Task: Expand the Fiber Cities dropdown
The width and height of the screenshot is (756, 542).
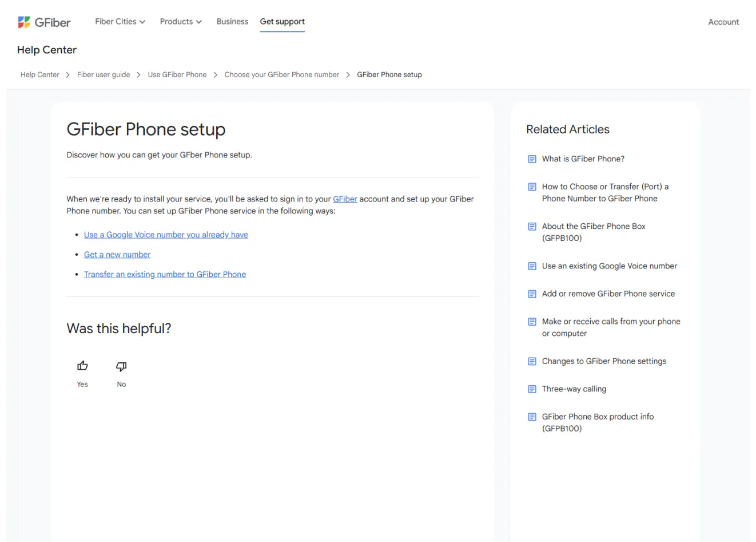Action: point(120,22)
